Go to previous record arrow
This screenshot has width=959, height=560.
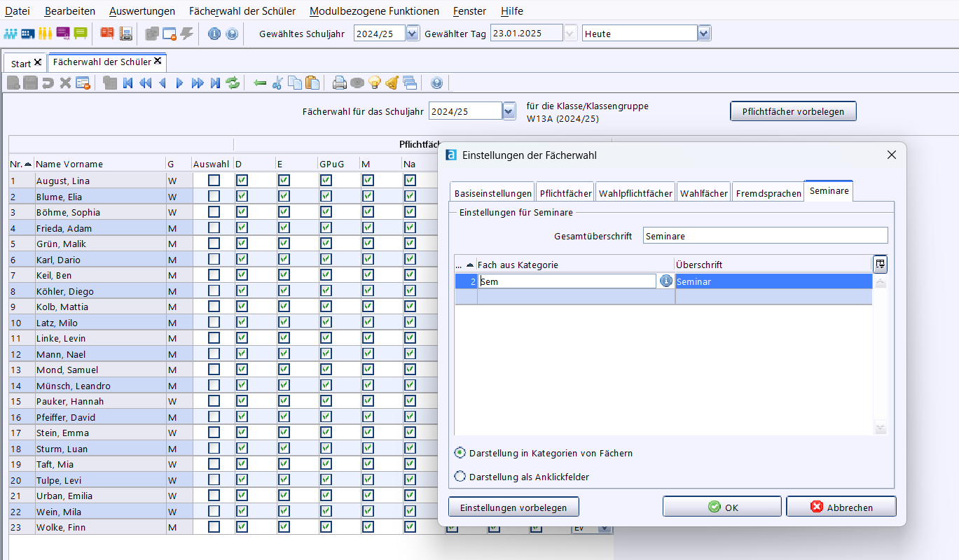(x=163, y=83)
